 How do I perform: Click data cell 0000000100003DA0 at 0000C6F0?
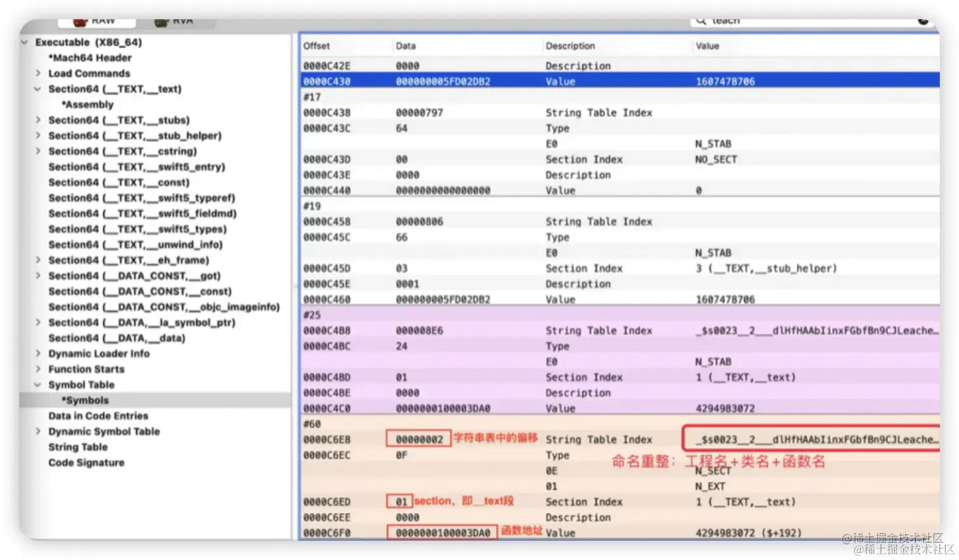tap(443, 533)
